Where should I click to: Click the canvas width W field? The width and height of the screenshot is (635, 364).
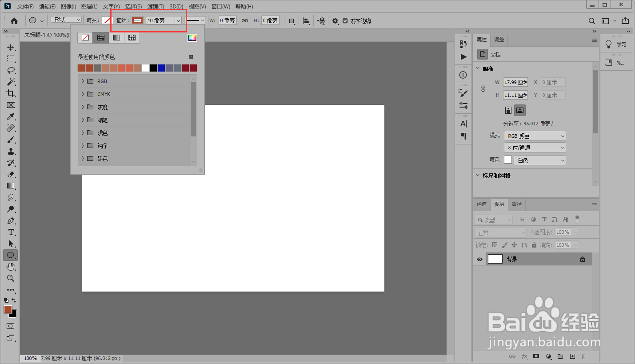[x=515, y=82]
